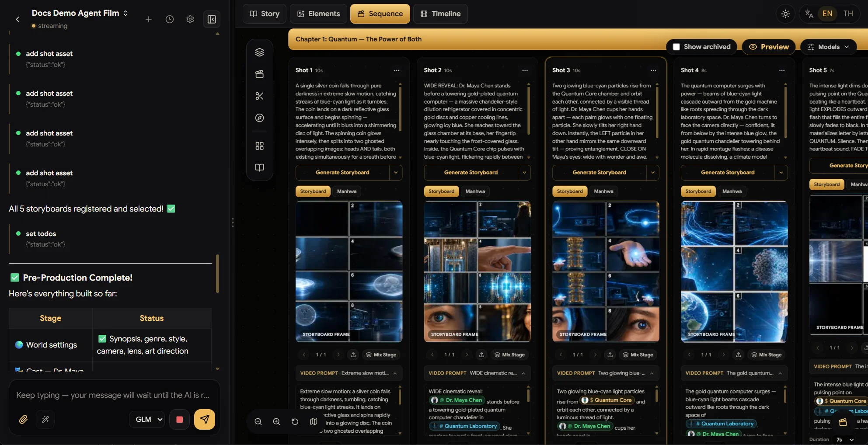Viewport: 868px width, 445px height.
Task: Enable the Show archived checkbox
Action: pos(676,47)
